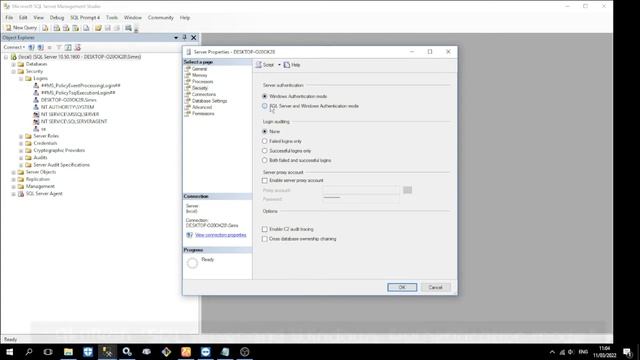Click the Filter funnel icon in Object Explorer toolbar
The height and width of the screenshot is (360, 640).
point(59,47)
